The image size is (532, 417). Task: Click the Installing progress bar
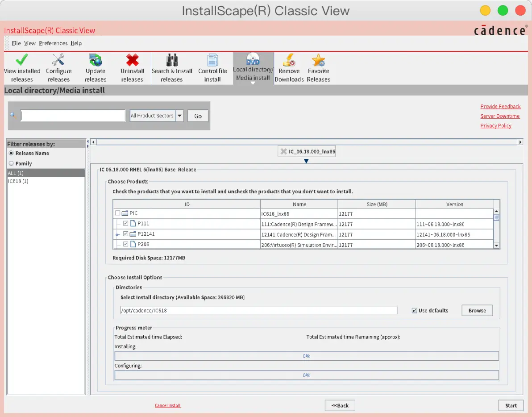[x=306, y=356]
